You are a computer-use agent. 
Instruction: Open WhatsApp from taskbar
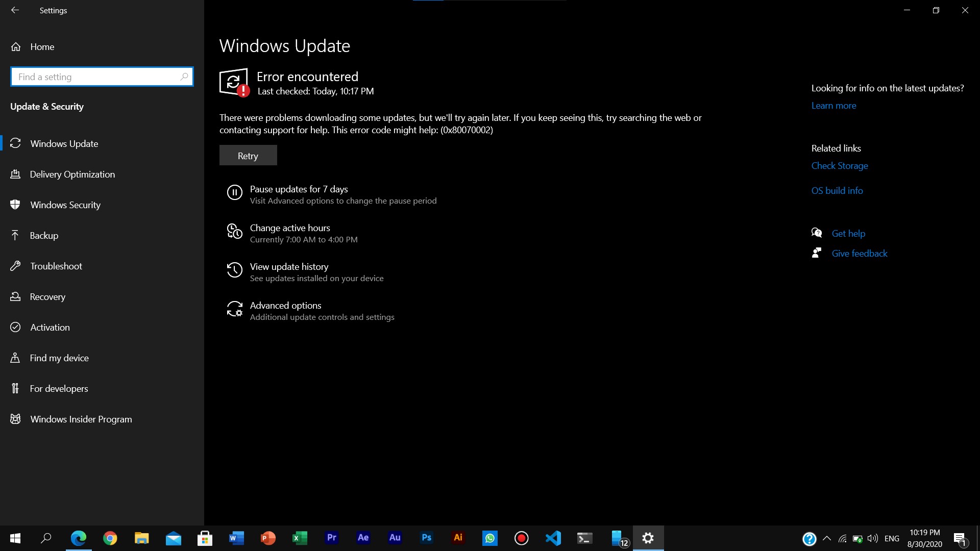(x=490, y=538)
